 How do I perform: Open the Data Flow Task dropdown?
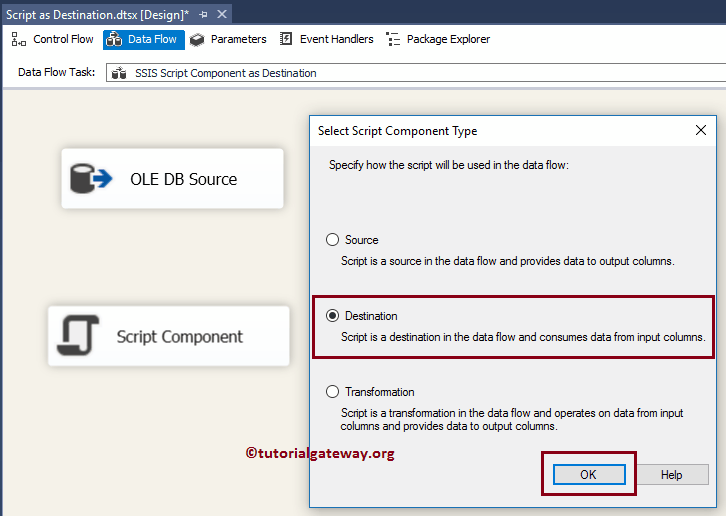(x=416, y=73)
